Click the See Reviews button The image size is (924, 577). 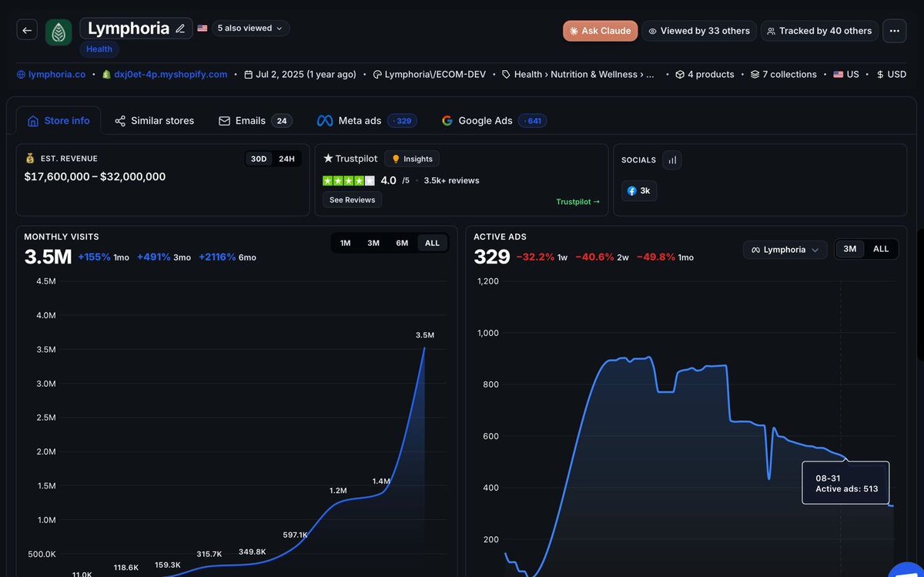tap(353, 200)
